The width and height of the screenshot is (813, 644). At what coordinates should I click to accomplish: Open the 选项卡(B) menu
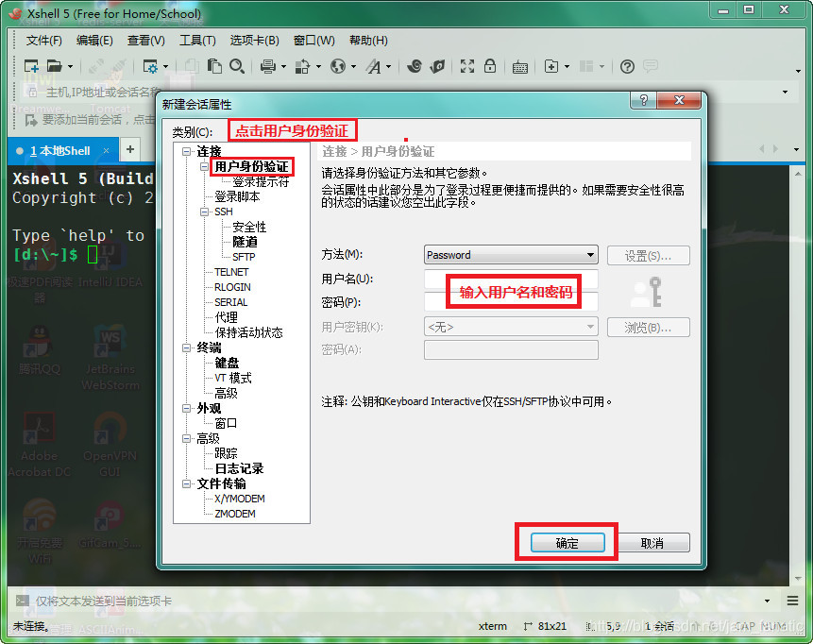(255, 41)
